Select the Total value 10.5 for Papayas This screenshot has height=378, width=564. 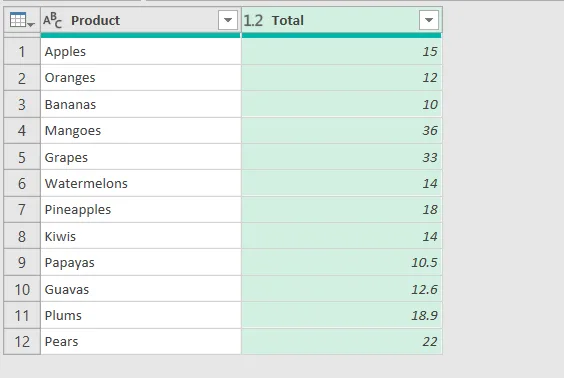click(342, 263)
